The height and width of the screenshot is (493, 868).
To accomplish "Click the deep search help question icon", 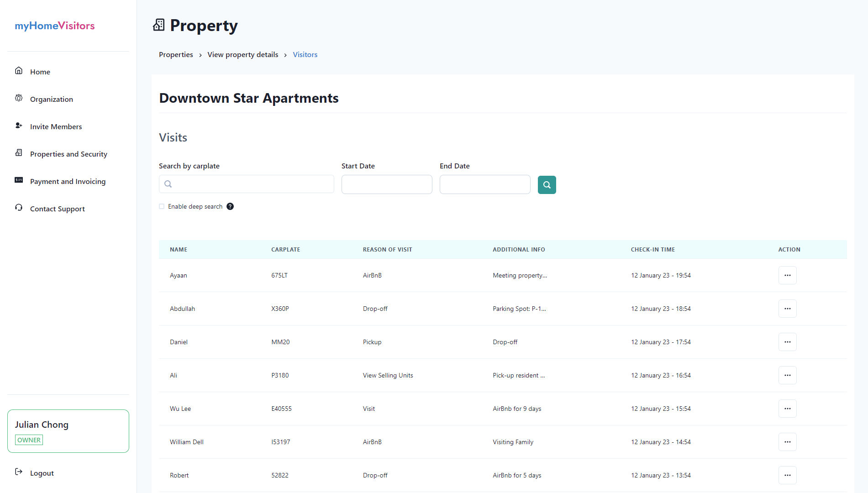I will tap(230, 206).
